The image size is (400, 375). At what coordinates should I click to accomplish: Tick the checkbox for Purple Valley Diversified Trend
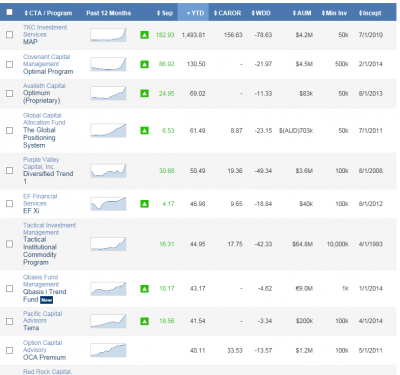pyautogui.click(x=10, y=171)
